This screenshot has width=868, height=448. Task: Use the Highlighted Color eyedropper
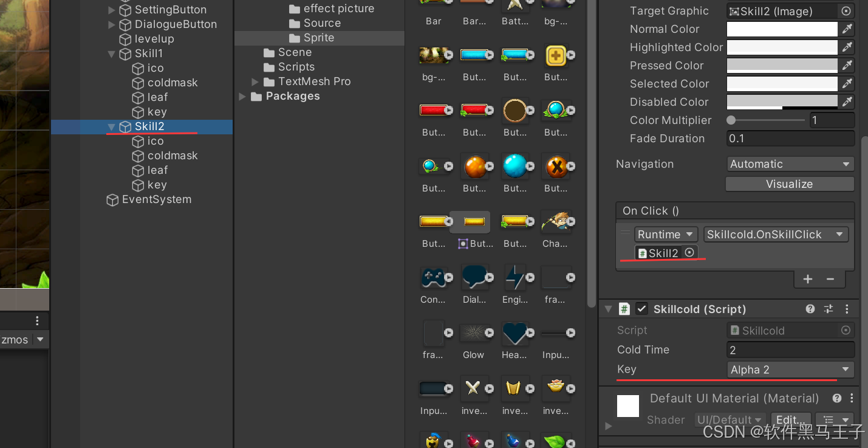coord(847,47)
